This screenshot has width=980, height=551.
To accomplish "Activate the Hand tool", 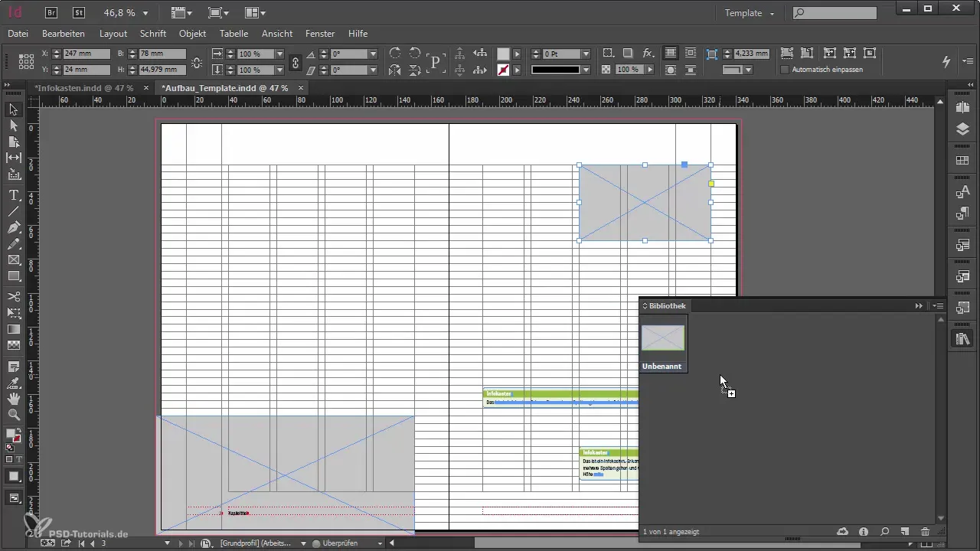I will (x=14, y=399).
